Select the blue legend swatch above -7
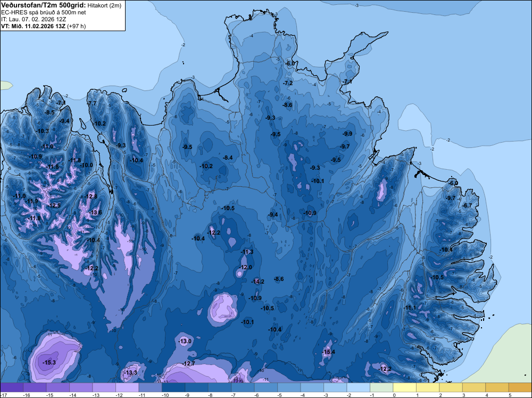 [243, 387]
